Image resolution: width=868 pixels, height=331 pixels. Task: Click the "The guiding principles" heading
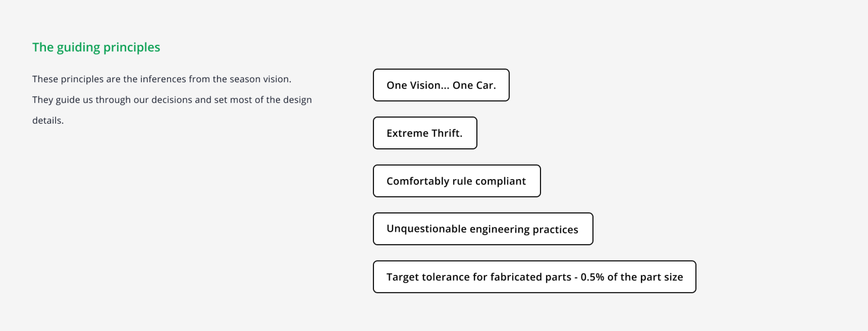[96, 47]
